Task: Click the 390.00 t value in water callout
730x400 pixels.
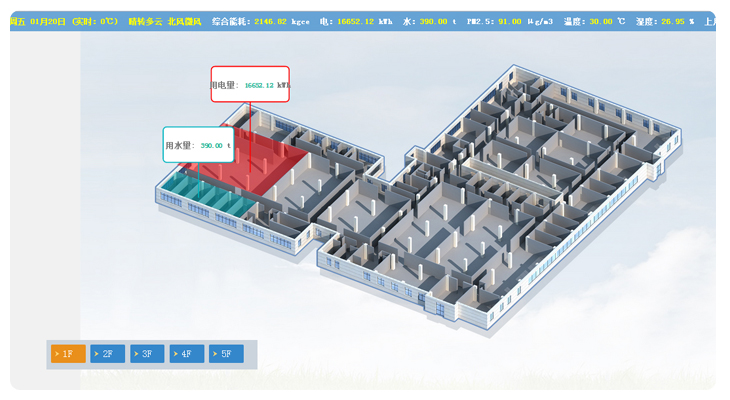Action: 215,146
